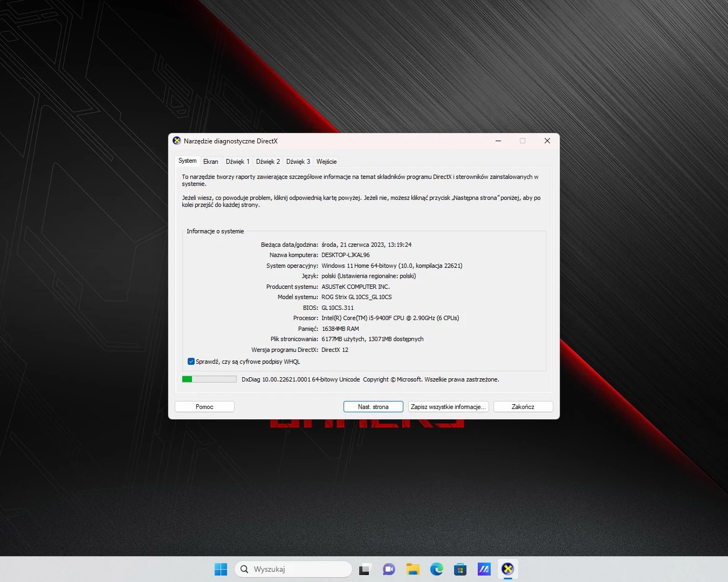728x582 pixels.
Task: Click the DirectX 12 version value
Action: click(335, 350)
